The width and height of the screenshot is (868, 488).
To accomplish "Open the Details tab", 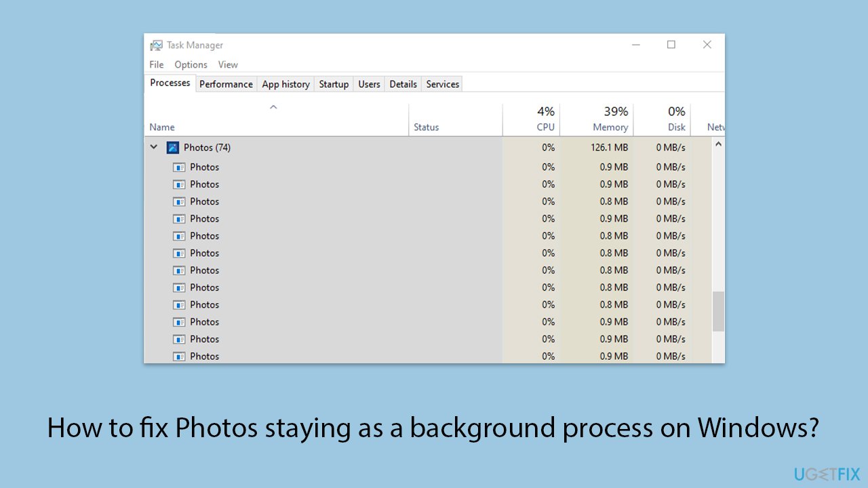I will pyautogui.click(x=403, y=84).
